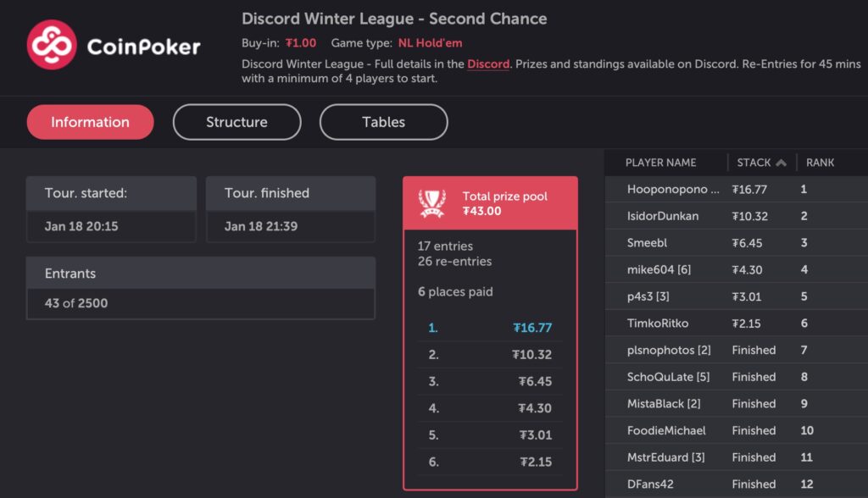Click the Total prize pool banner
The height and width of the screenshot is (498, 868).
(x=492, y=202)
